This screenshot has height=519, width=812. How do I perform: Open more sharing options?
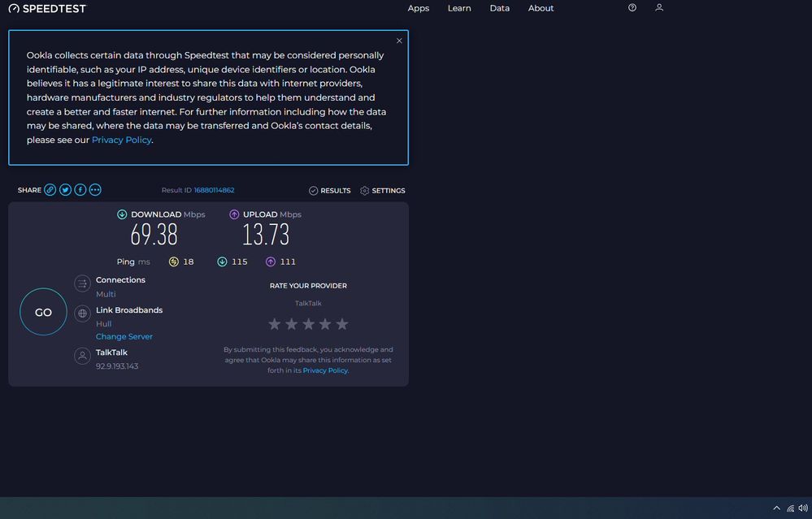tap(95, 189)
